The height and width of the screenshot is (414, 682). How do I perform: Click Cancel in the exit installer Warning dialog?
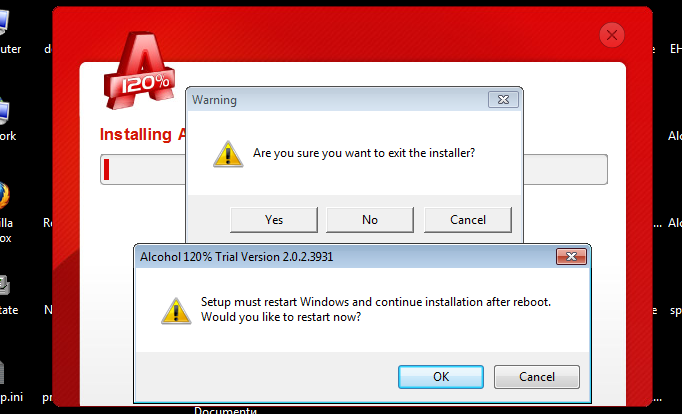(x=468, y=220)
